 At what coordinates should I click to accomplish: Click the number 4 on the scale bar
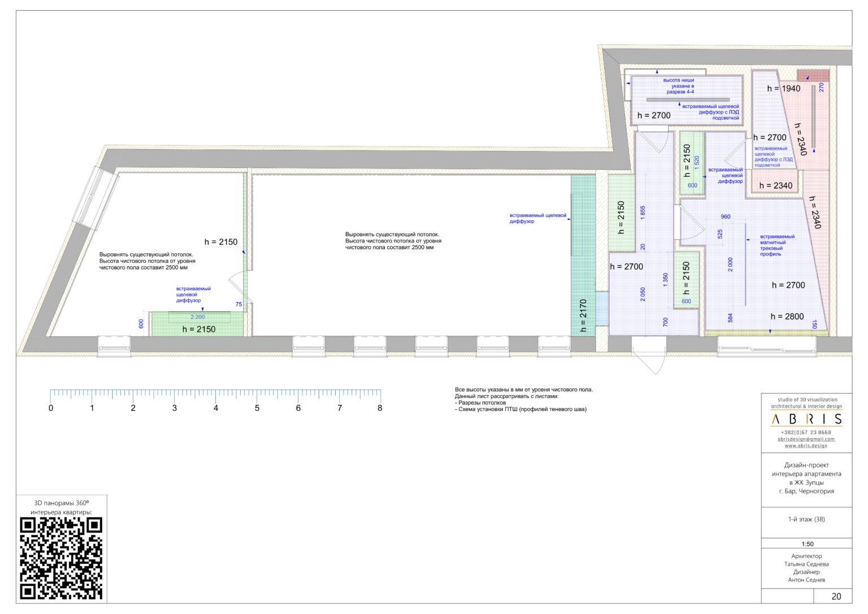[215, 408]
